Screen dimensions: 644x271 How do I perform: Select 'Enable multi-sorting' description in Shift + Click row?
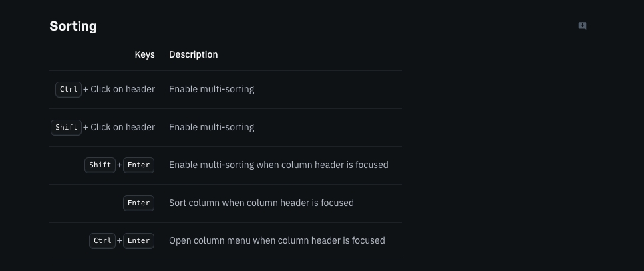click(212, 127)
